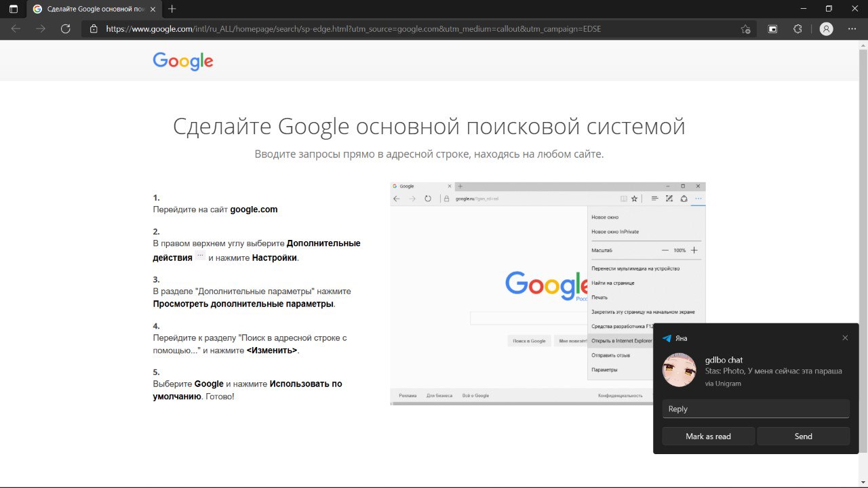
Task: Click the instruction screenshot image
Action: pos(548,293)
